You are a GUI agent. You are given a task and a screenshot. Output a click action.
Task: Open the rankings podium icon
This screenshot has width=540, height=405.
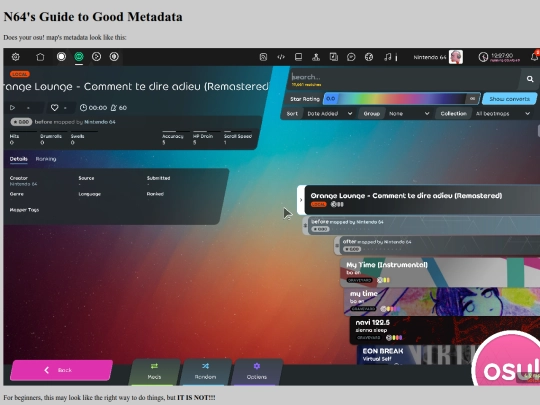click(316, 57)
